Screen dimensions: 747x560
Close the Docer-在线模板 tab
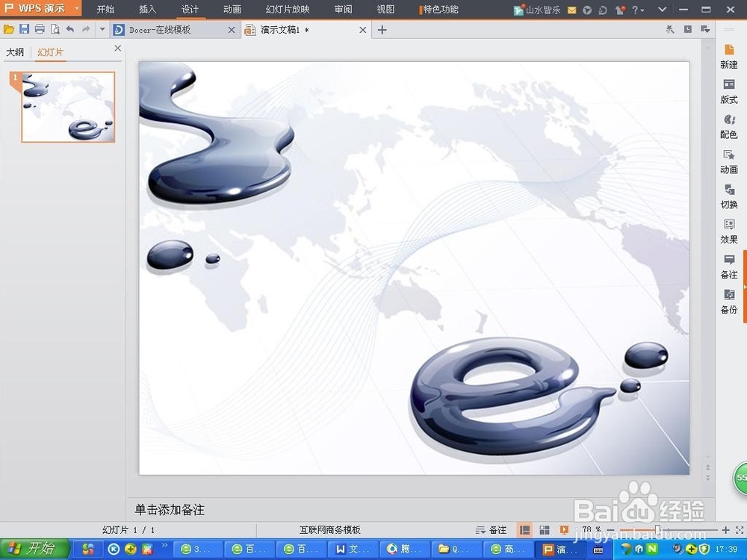click(x=232, y=30)
